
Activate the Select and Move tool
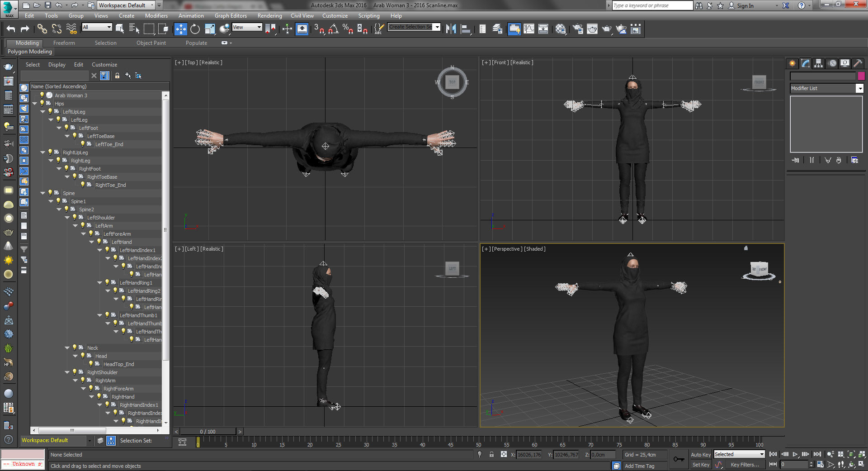(180, 29)
